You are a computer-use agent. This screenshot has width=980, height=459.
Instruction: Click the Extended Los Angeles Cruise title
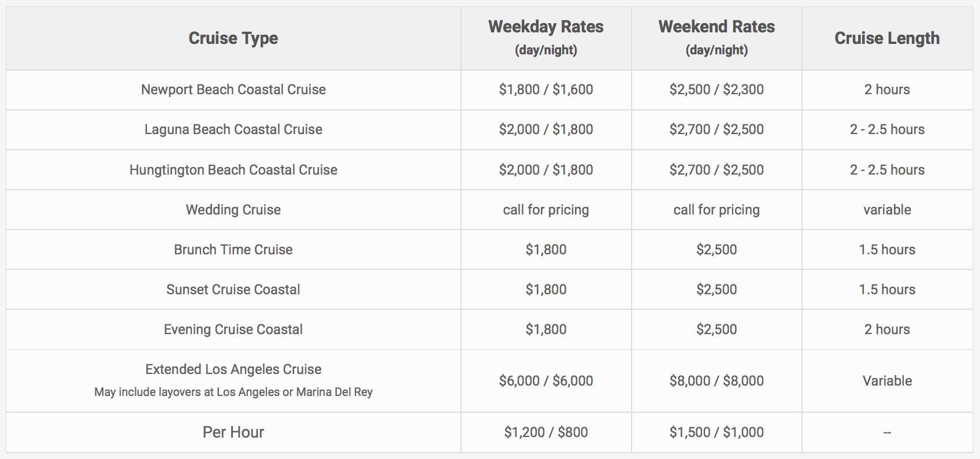(233, 369)
